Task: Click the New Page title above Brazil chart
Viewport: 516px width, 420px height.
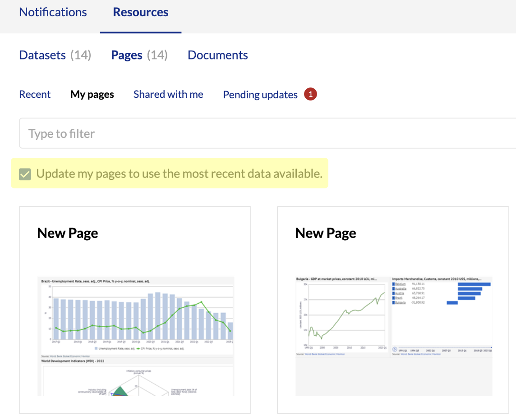Action: pyautogui.click(x=68, y=233)
